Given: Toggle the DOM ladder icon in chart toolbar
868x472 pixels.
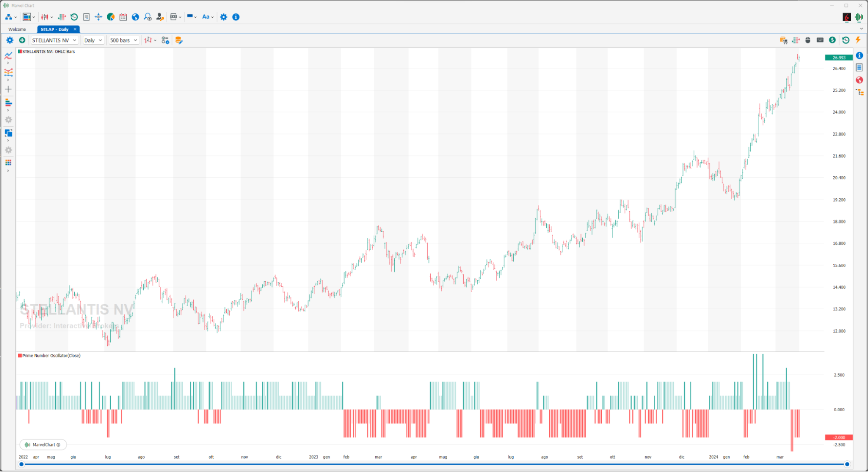Looking at the screenshot, I should coord(796,40).
